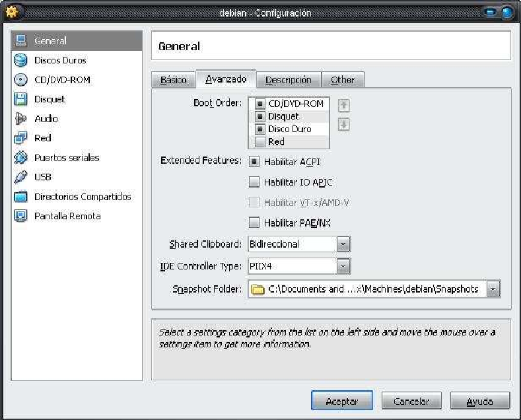Expand the Shared Clipboard dropdown
The height and width of the screenshot is (420, 521).
click(x=343, y=244)
